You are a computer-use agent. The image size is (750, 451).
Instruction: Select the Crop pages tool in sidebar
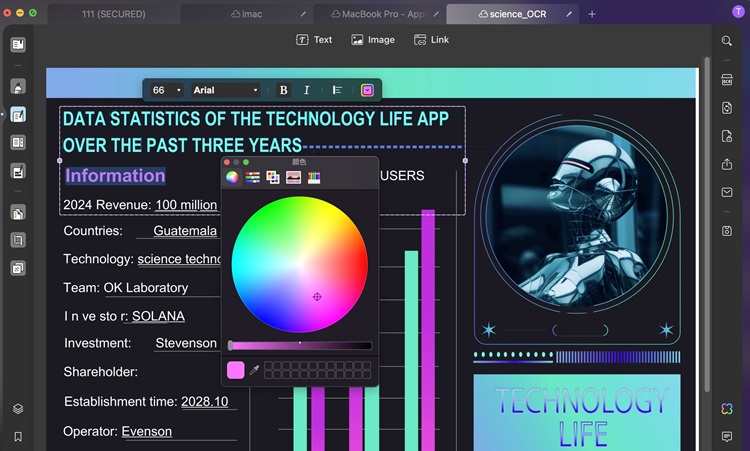[18, 240]
